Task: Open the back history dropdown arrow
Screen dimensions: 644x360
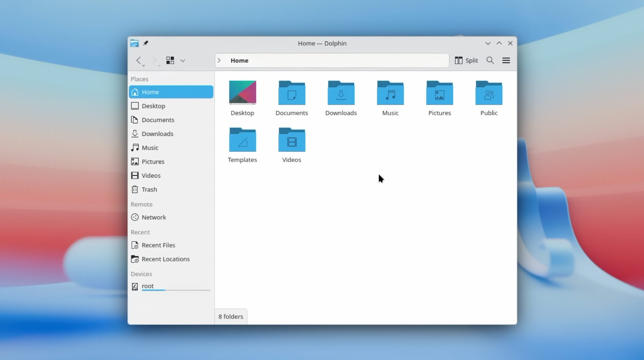Action: point(144,66)
